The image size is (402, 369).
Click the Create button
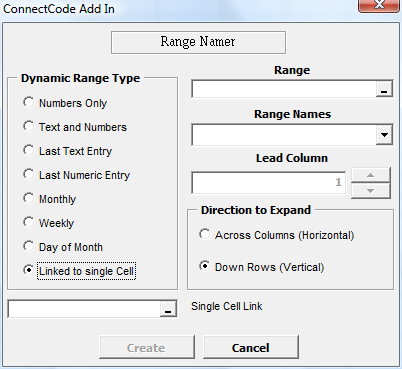click(x=147, y=347)
